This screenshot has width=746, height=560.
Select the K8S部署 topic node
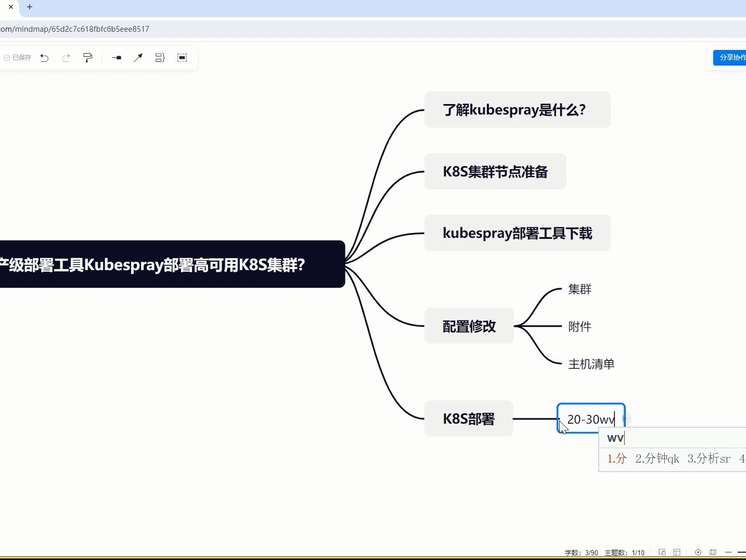pos(469,418)
